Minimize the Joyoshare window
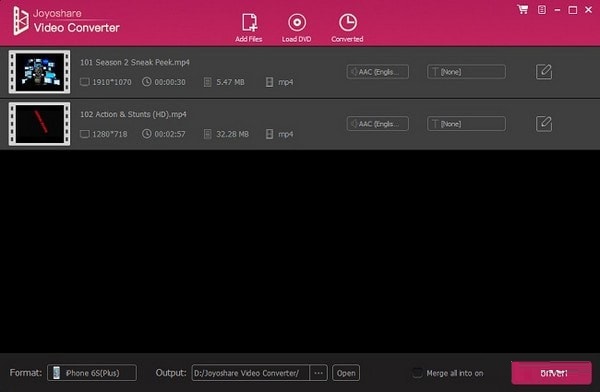 [558, 10]
